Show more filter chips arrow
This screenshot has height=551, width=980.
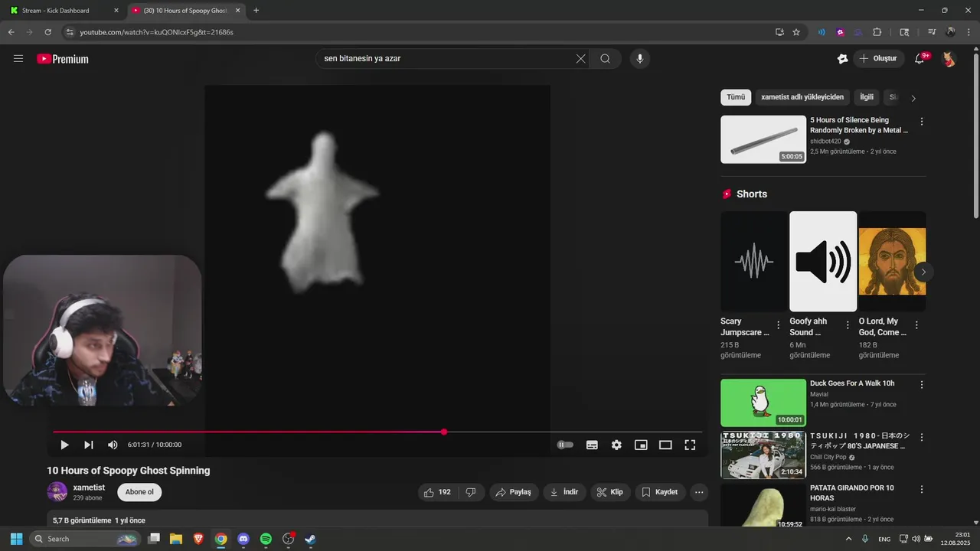[913, 98]
